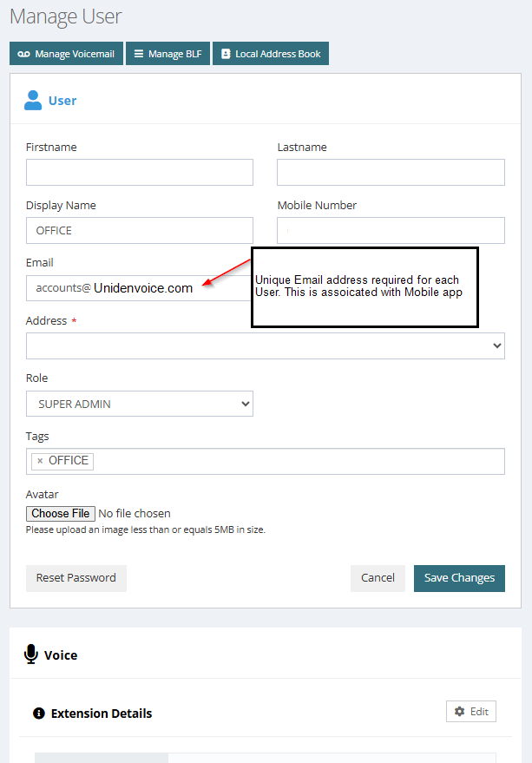532x763 pixels.
Task: Click the Cancel button
Action: pyautogui.click(x=378, y=578)
